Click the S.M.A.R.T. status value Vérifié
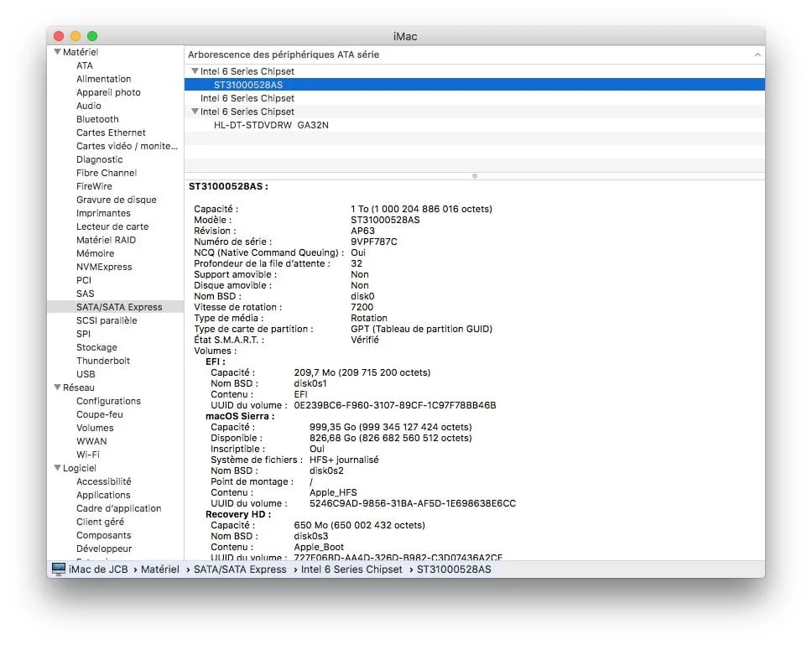Screen dimensions: 812x645 coord(365,340)
